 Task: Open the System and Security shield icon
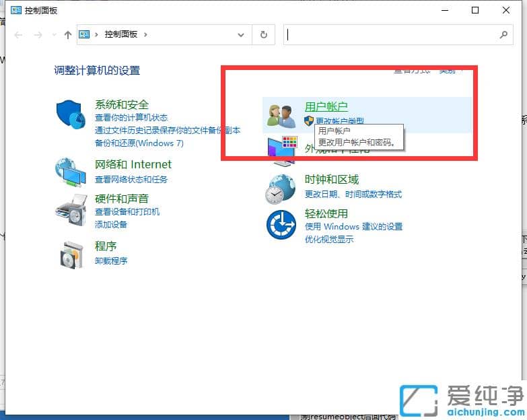pyautogui.click(x=70, y=114)
